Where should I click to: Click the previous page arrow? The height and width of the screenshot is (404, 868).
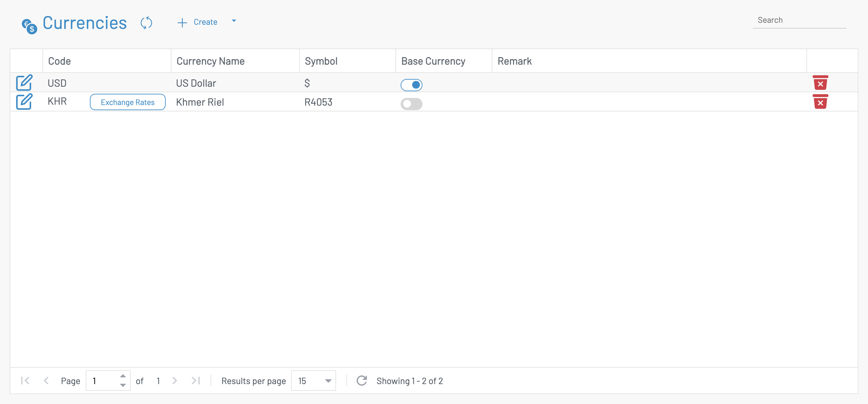46,380
